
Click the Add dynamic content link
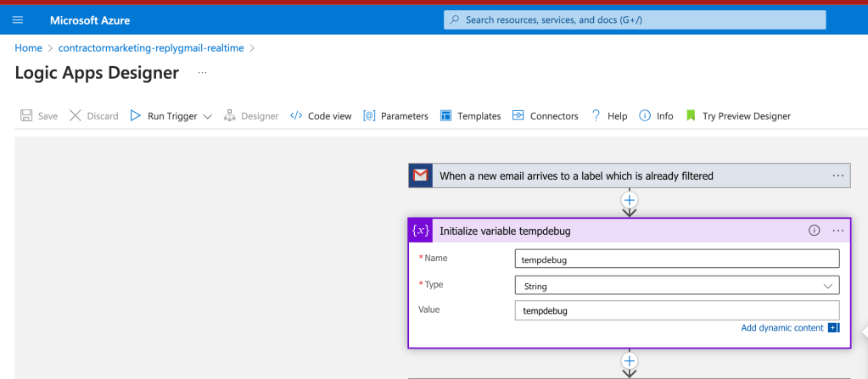(782, 328)
